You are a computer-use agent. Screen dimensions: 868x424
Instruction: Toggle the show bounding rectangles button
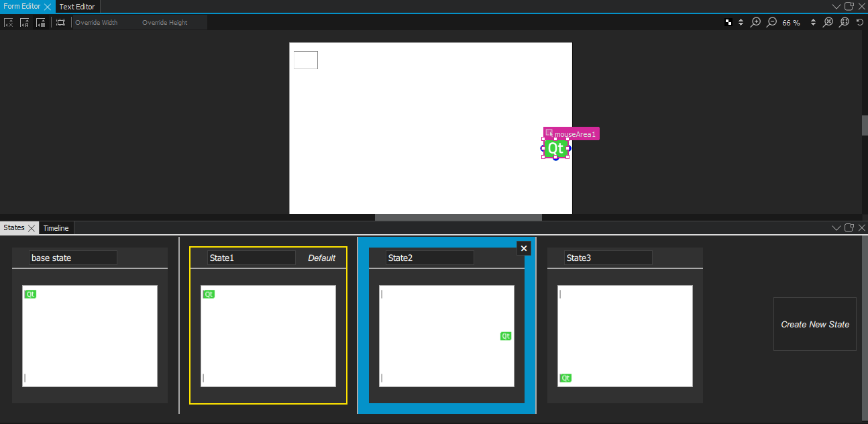pos(61,22)
